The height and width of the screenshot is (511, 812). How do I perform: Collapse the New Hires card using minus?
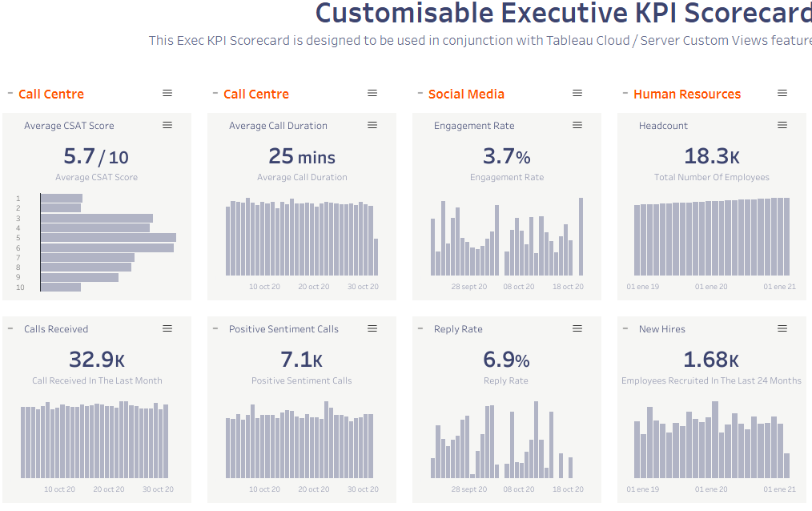tap(625, 328)
